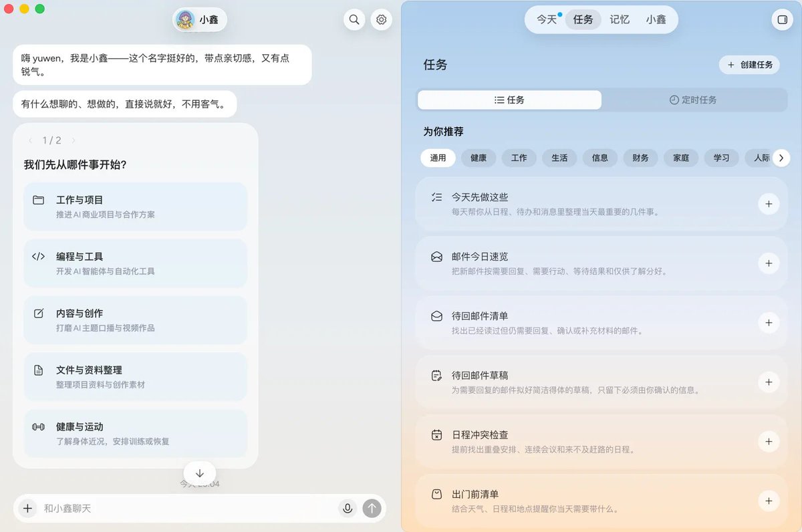Click the 我们先从哪件事开始? question text
The image size is (802, 532).
[76, 164]
